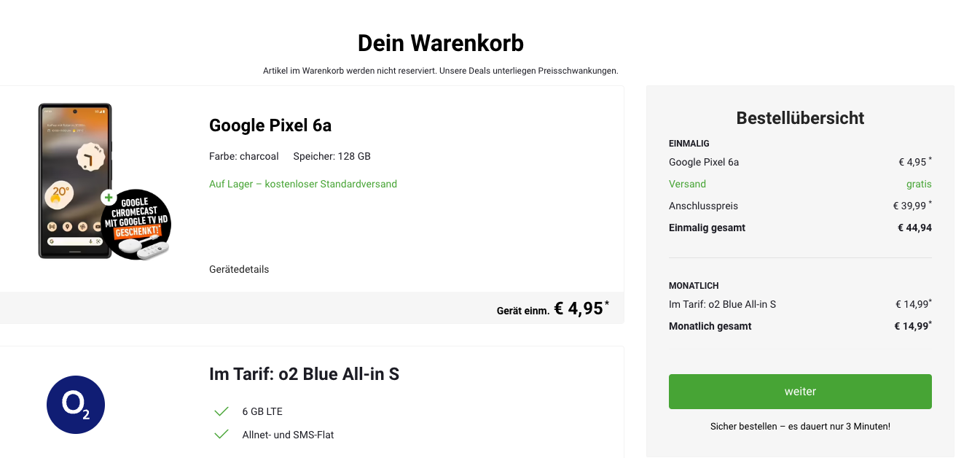
Task: Click 'Auf Lager – kostenloser Standardversand' text
Action: (x=303, y=184)
